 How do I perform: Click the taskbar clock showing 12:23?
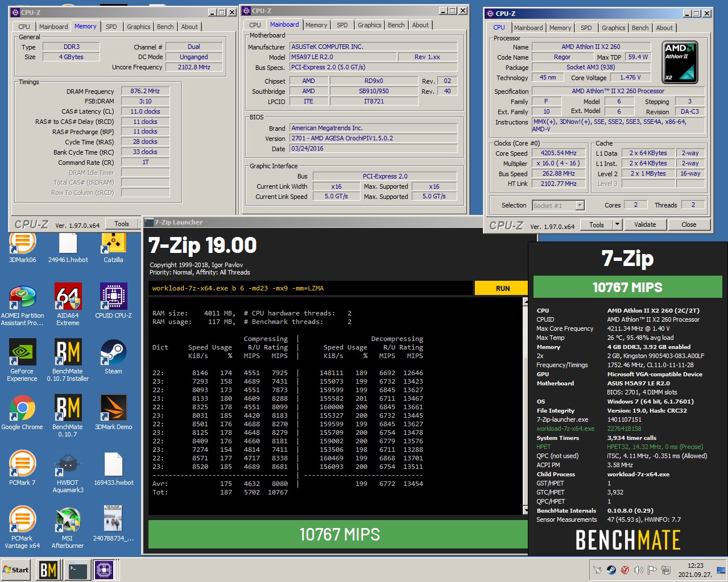pos(695,570)
